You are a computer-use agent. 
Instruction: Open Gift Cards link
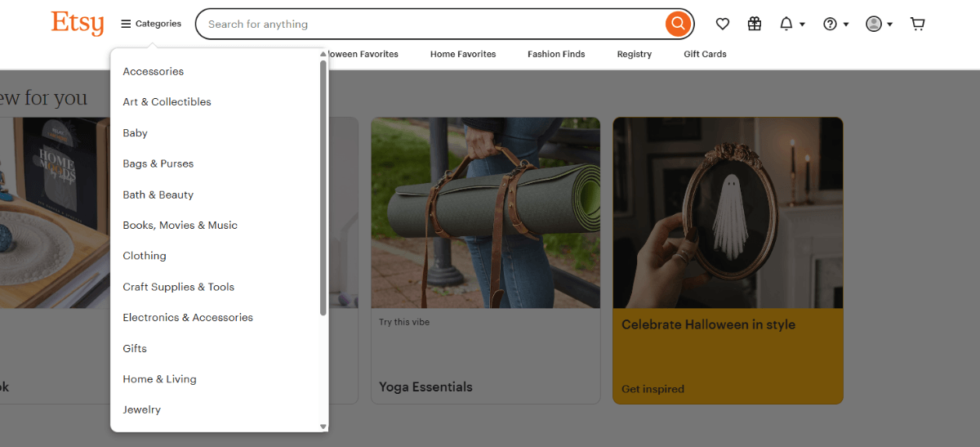pyautogui.click(x=705, y=54)
